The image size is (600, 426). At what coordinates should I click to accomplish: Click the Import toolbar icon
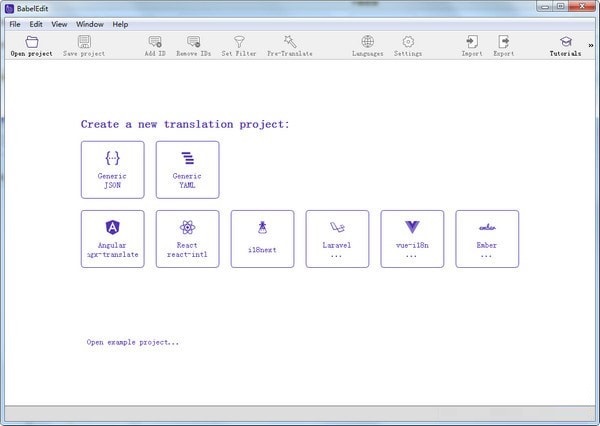tap(471, 43)
